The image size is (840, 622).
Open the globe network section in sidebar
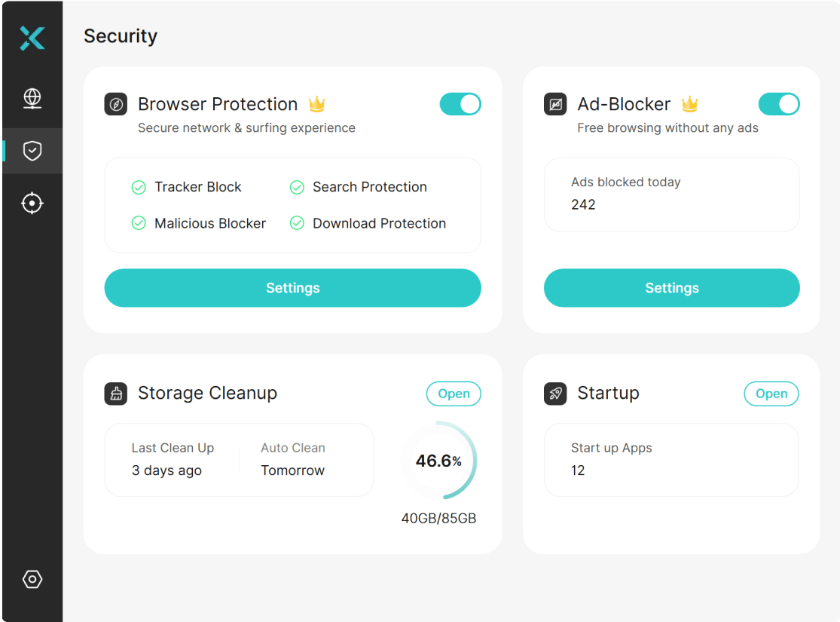32,99
